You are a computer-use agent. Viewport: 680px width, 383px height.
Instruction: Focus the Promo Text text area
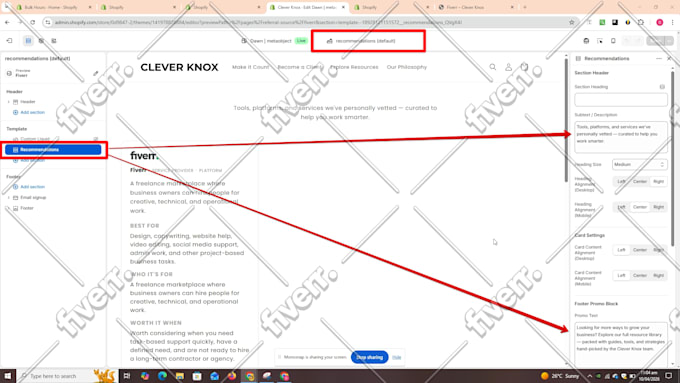pyautogui.click(x=621, y=344)
